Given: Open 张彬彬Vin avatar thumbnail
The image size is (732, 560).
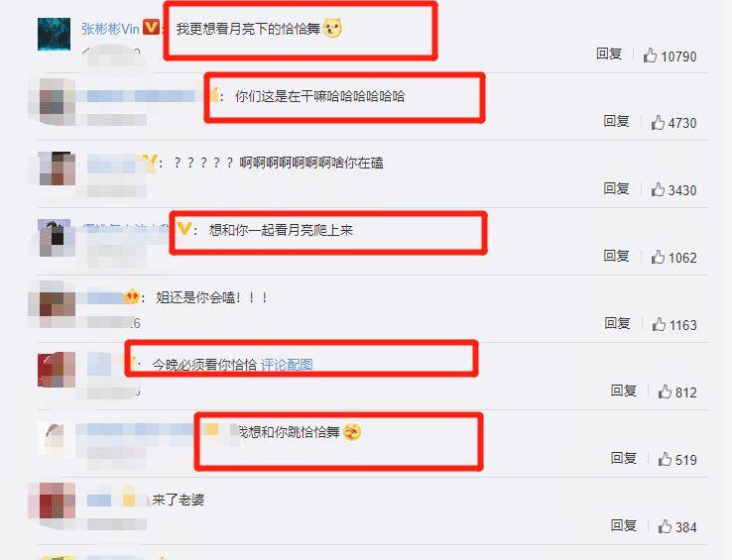Looking at the screenshot, I should coord(55,34).
